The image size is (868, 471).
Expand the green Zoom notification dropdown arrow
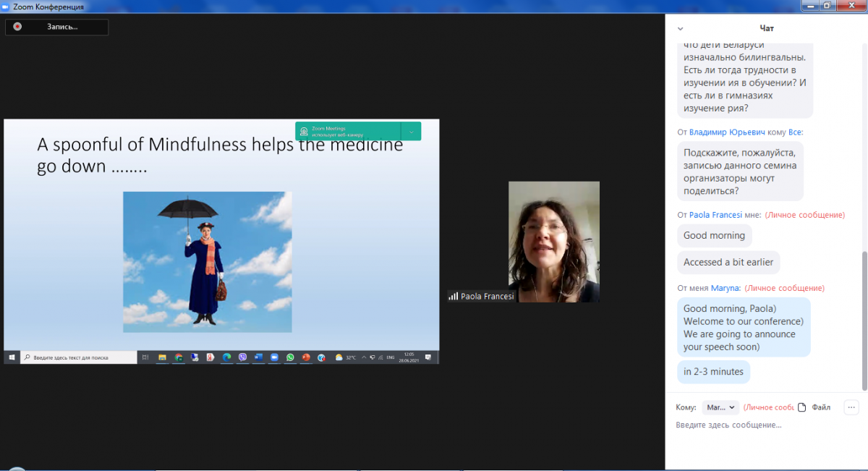[x=411, y=132]
